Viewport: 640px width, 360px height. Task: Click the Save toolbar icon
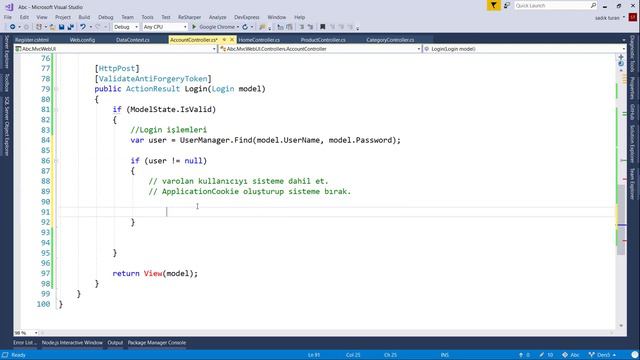[62, 27]
